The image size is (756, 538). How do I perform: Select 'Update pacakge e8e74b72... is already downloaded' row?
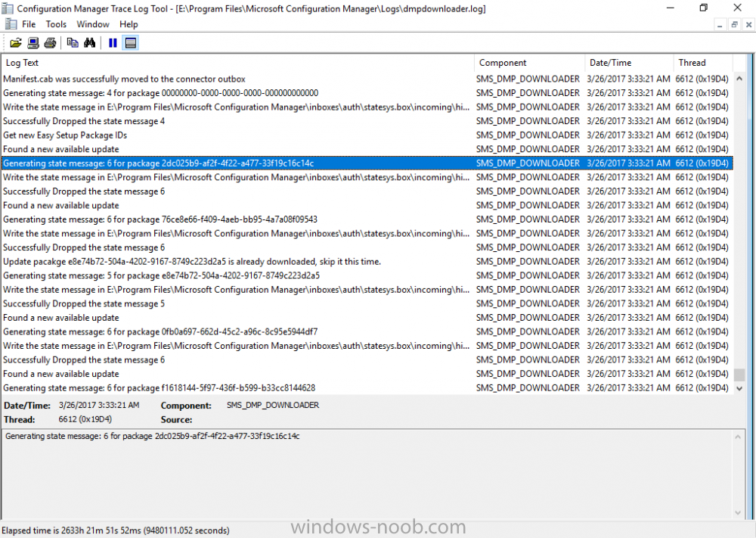pos(367,262)
